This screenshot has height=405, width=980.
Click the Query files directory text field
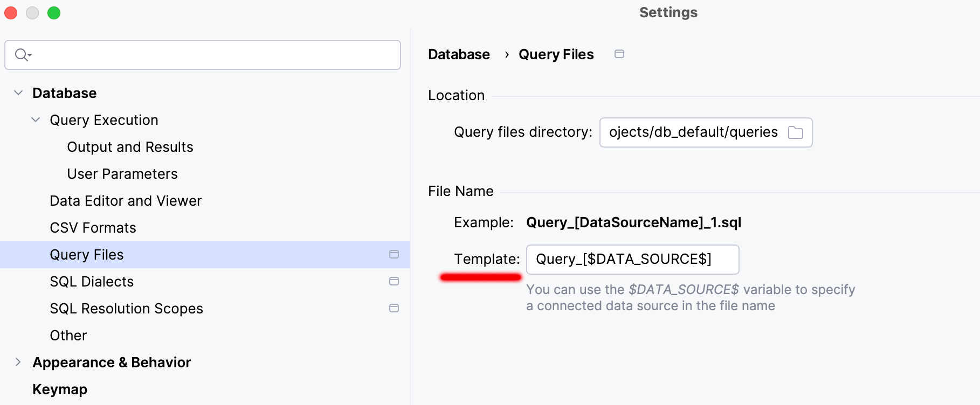pos(693,132)
